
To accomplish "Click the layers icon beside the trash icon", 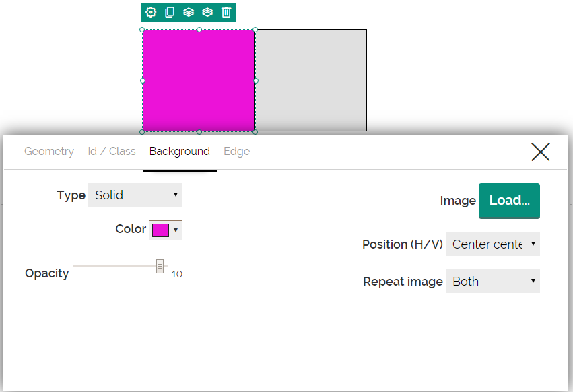I will (207, 12).
